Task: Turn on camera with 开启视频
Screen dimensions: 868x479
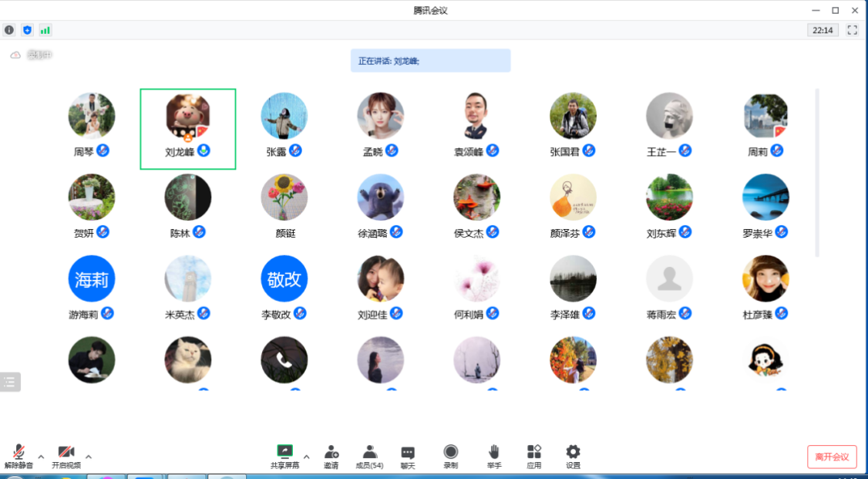Action: click(66, 456)
